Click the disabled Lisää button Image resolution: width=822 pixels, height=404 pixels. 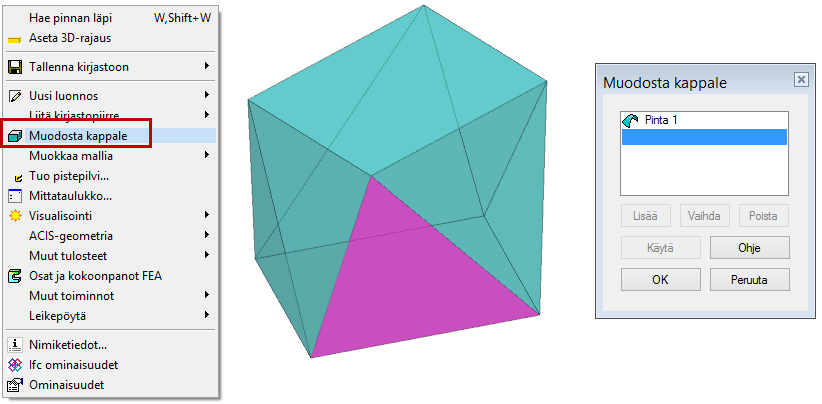point(646,216)
